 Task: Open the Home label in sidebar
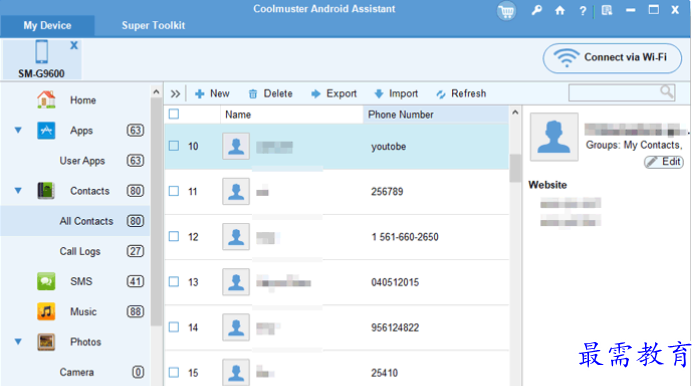[x=83, y=100]
